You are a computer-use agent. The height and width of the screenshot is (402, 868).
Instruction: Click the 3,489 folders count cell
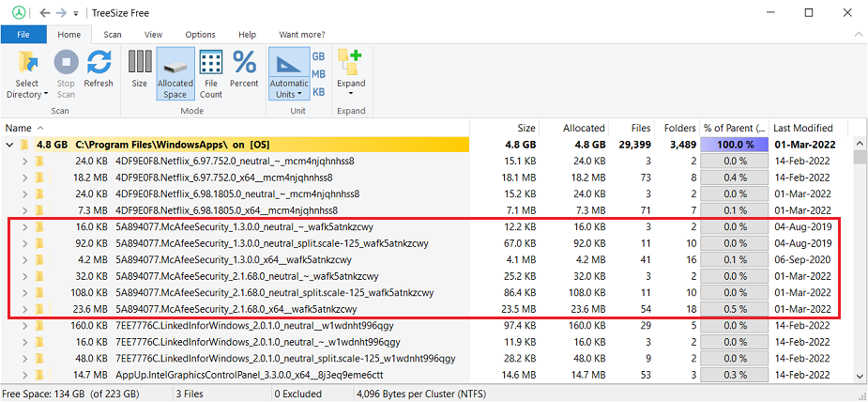pos(681,145)
